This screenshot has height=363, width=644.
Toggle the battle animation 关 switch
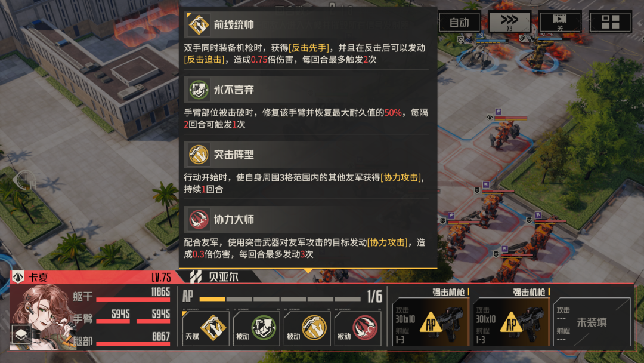point(560,21)
